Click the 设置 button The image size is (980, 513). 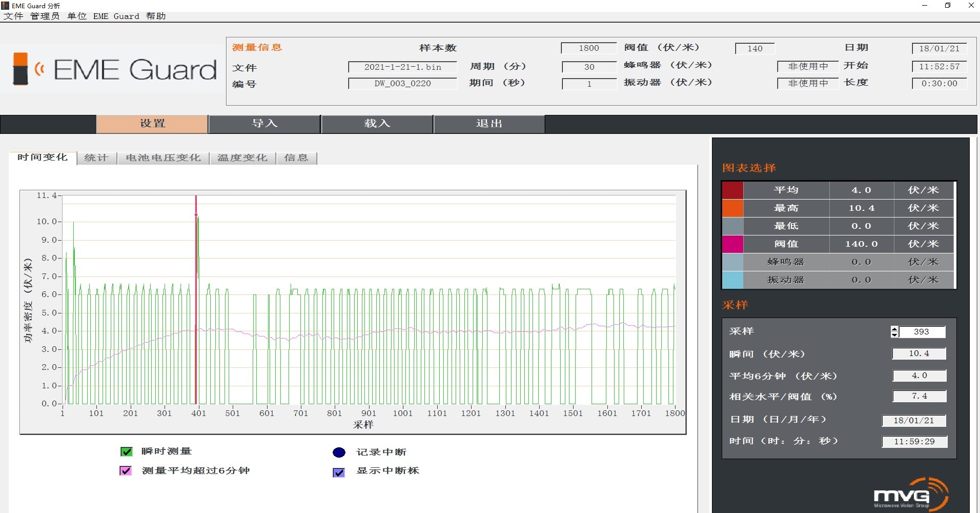152,124
